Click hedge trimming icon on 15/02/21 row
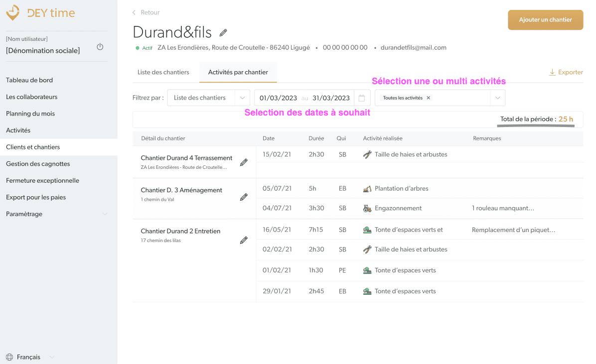 click(x=367, y=155)
